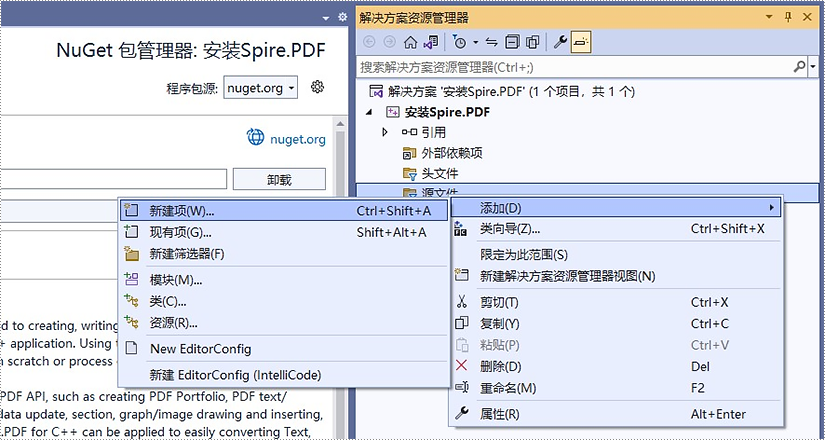The image size is (825, 440).
Task: Click the magnifier search icon in Solution Explorer
Action: tap(799, 67)
